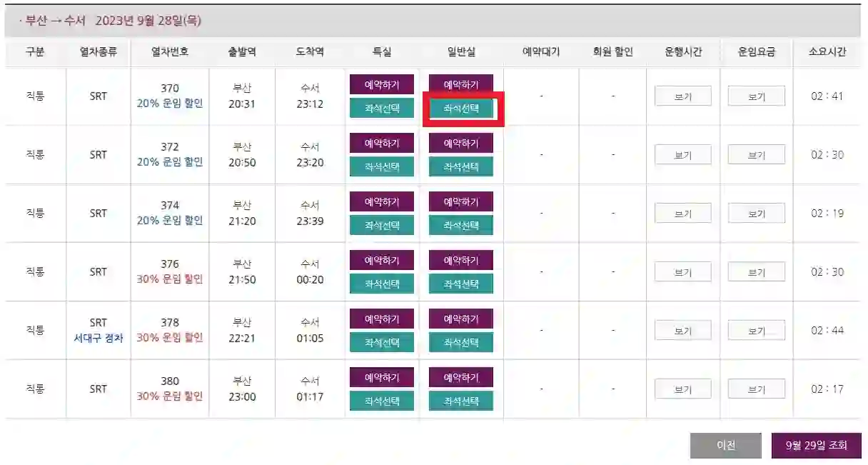Select first class seats for train 376
The image size is (868, 465).
click(x=382, y=284)
